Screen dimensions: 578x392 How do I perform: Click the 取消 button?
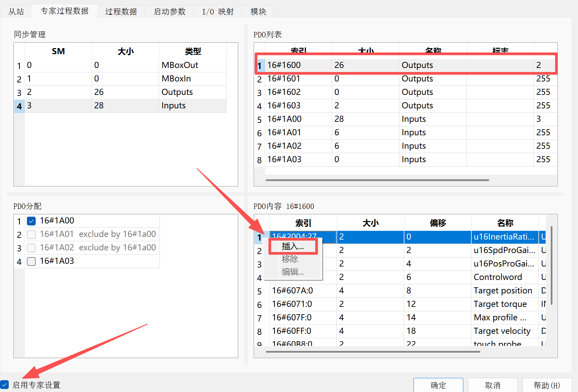493,385
